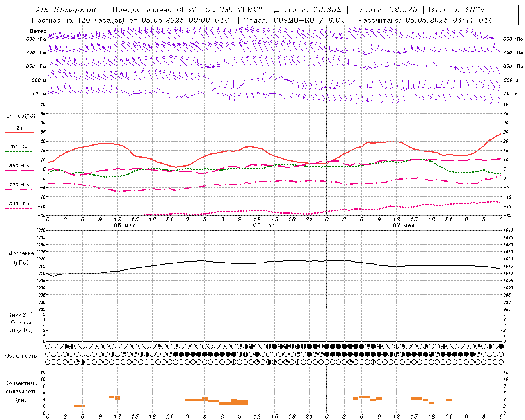The image size is (525, 420).
Task: Click the Осадки precipitation label
Action: point(21,323)
